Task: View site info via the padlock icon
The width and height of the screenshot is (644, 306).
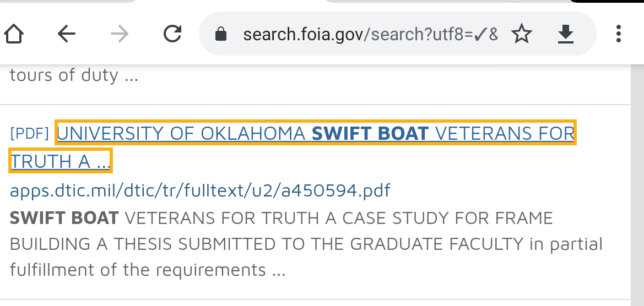Action: pyautogui.click(x=221, y=35)
